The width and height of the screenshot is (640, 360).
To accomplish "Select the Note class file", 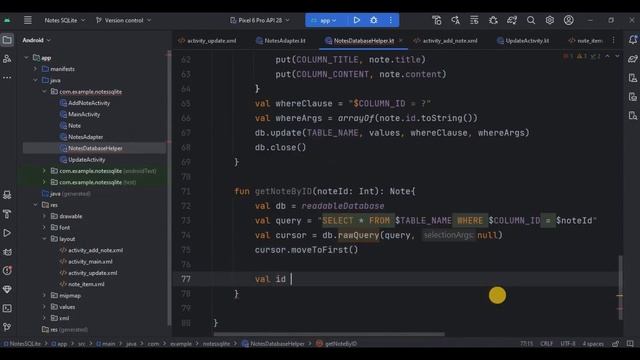I will coord(70,126).
